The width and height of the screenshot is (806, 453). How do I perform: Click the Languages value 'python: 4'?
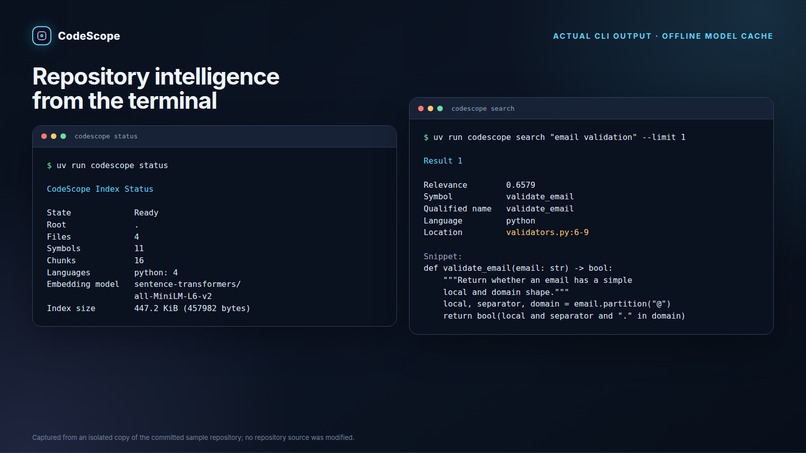156,273
